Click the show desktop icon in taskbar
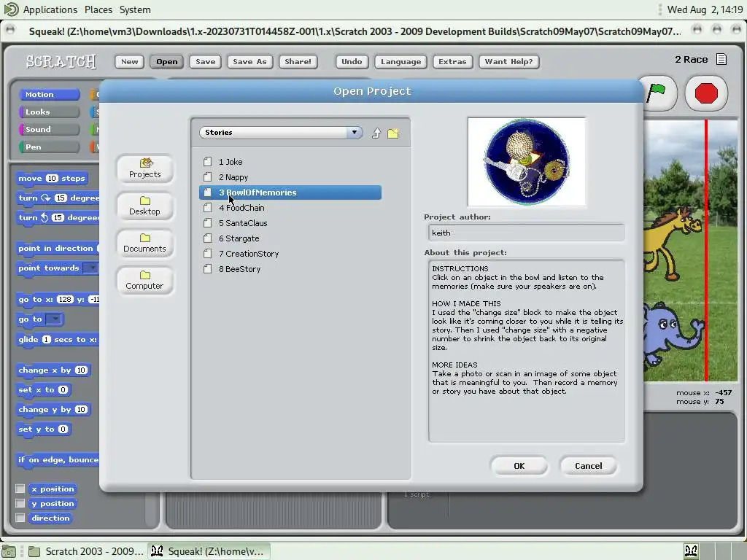747x560 pixels. (x=9, y=551)
